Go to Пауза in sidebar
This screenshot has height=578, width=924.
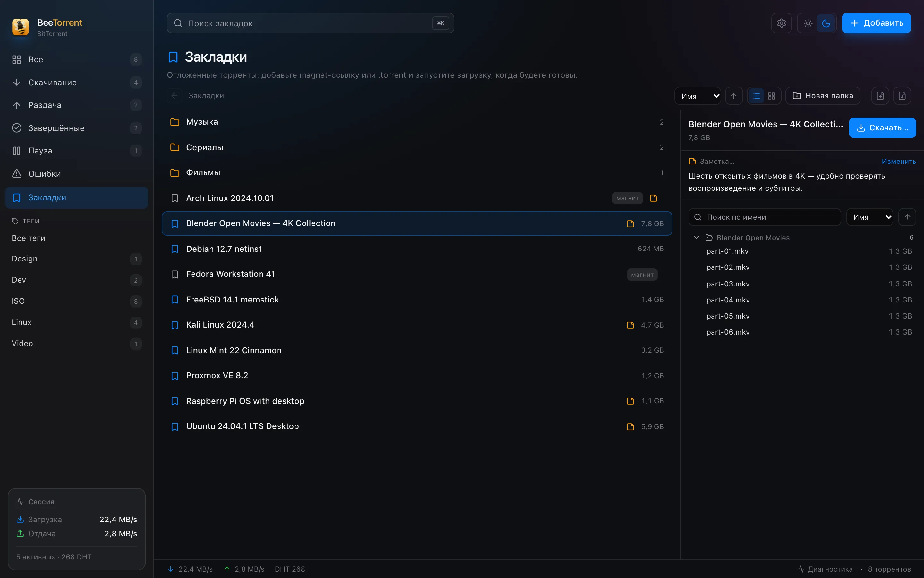[x=77, y=151]
